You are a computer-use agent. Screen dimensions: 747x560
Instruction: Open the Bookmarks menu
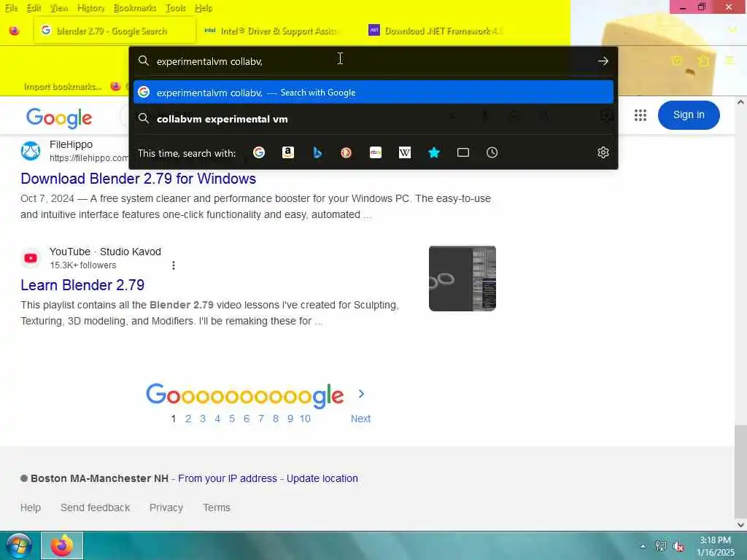click(x=135, y=8)
